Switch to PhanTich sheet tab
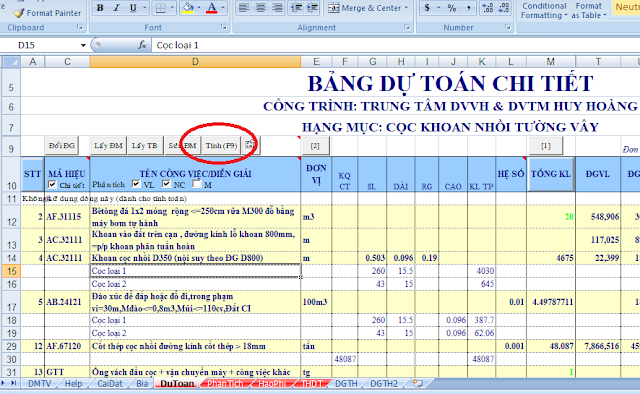 click(x=225, y=383)
